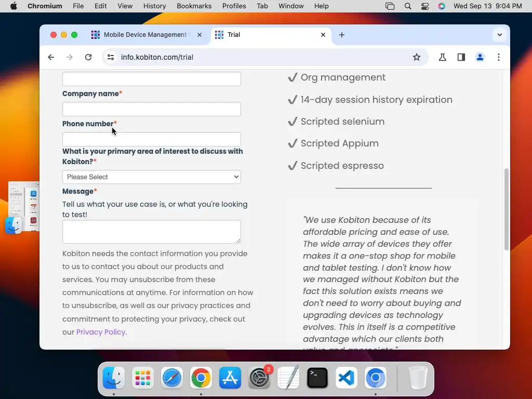Click the page vertical scrollbar

(506, 209)
